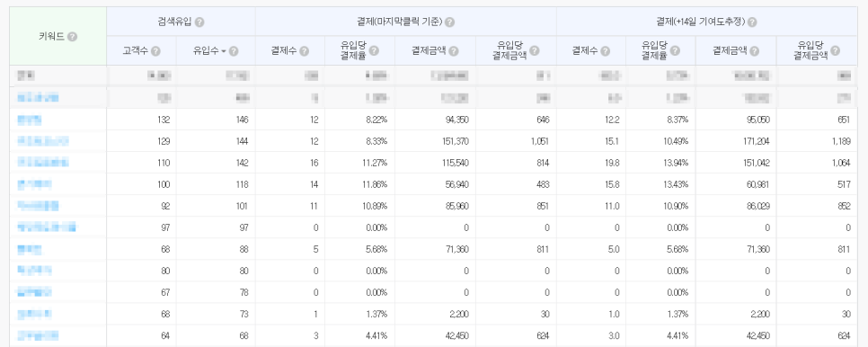The image size is (868, 347).
Task: Show help for 유입당 결제금액 under +14일 기여도추정
Action: (x=835, y=50)
